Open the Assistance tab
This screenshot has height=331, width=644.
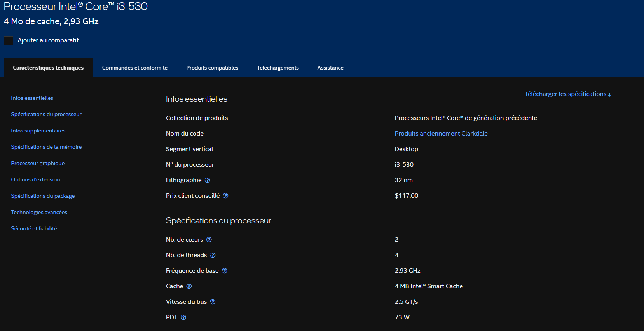(330, 68)
